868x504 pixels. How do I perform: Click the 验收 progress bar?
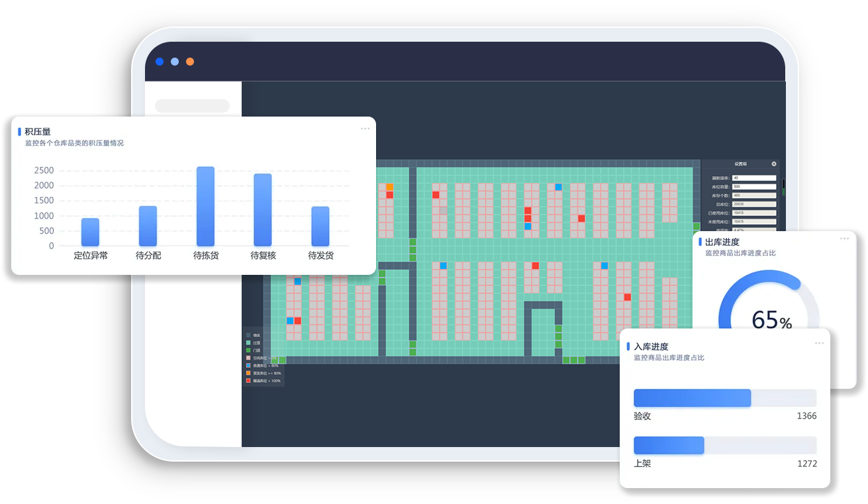tap(725, 398)
